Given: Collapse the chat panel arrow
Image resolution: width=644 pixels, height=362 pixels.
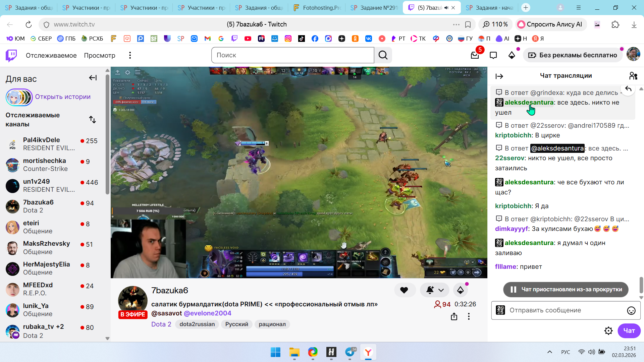Looking at the screenshot, I should point(499,76).
